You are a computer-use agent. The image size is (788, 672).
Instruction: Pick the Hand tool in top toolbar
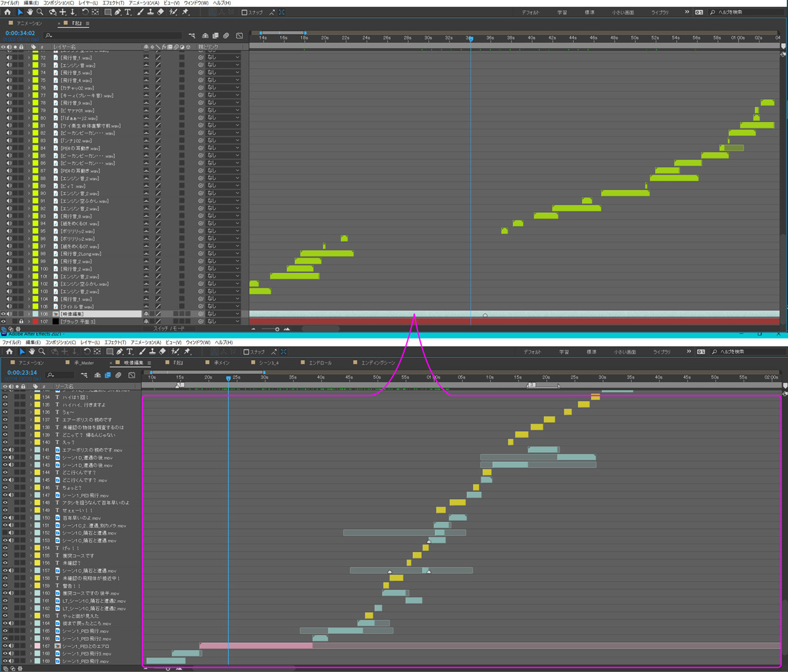[30, 12]
